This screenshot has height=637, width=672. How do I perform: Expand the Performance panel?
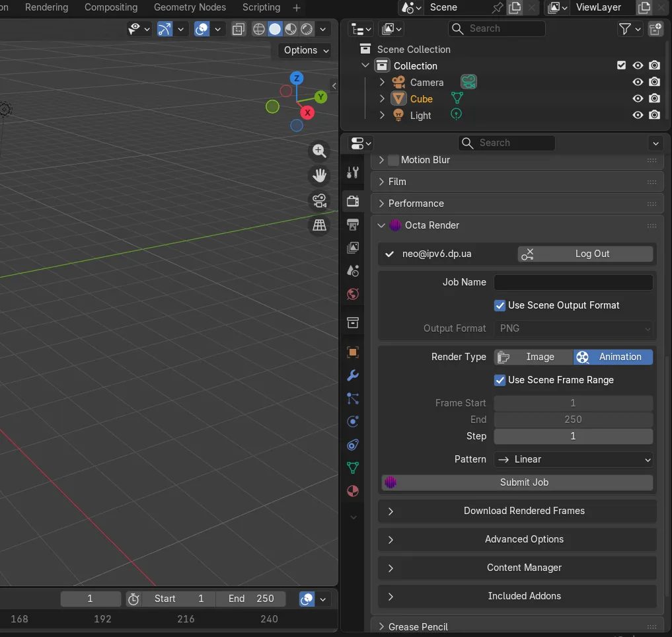coord(517,204)
